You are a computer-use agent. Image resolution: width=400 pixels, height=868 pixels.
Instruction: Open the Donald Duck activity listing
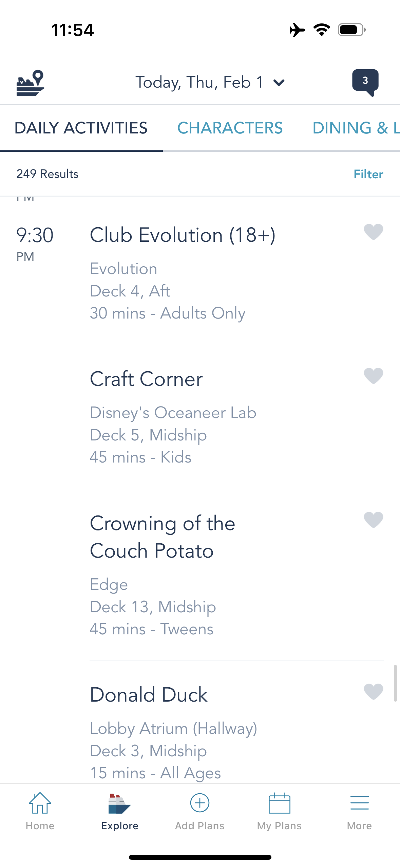coord(149,695)
